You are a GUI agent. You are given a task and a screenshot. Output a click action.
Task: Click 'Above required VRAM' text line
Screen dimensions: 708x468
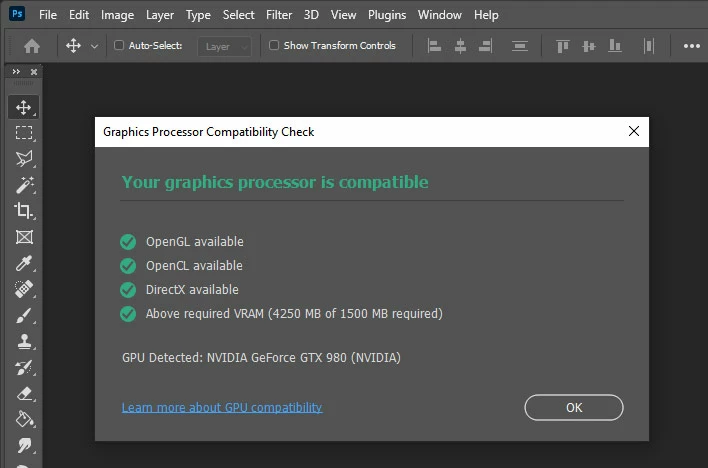294,314
